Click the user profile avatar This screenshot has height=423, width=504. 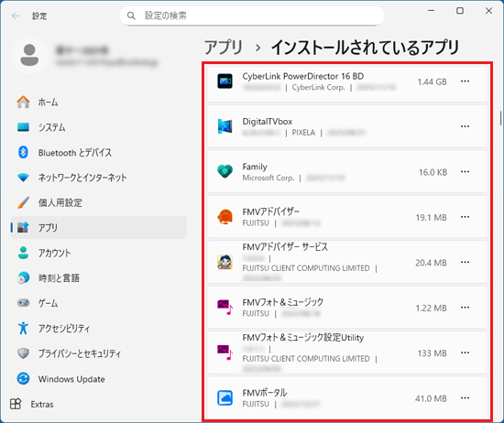29,55
